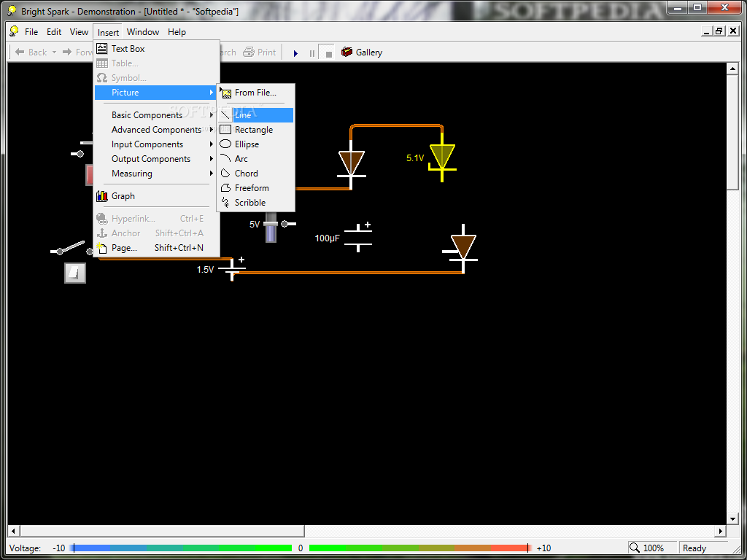Expand the Input Components submenu arrow
Screen dimensions: 747x560
(x=211, y=144)
